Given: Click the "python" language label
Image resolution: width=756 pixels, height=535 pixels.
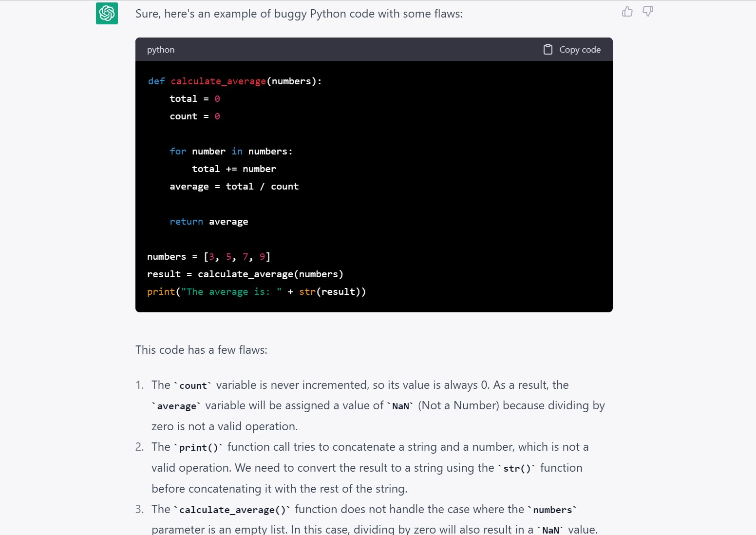Looking at the screenshot, I should (x=161, y=50).
